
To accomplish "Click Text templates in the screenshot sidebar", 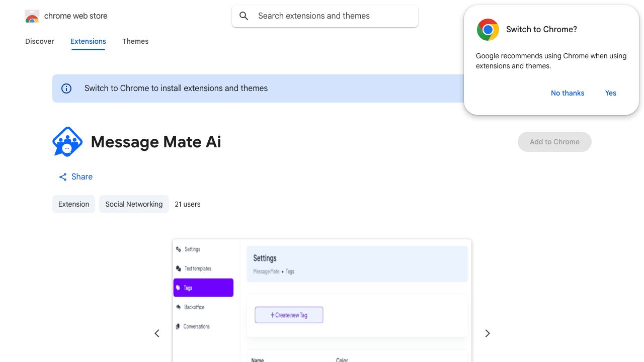I will coord(194,268).
